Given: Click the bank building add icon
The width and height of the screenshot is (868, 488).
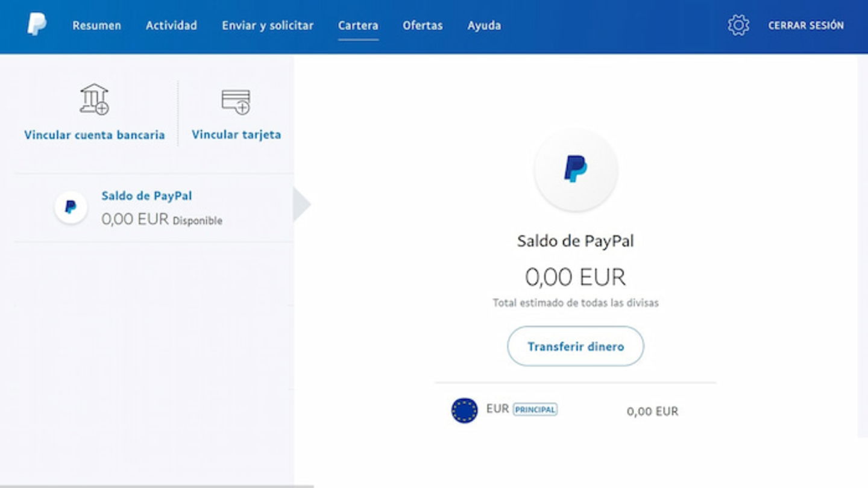Looking at the screenshot, I should click(x=94, y=99).
